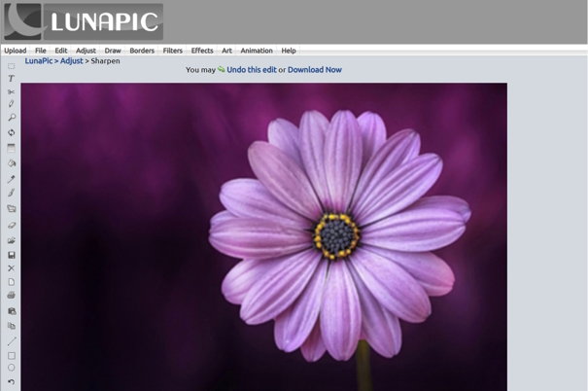Screen dimensions: 588x391
Task: Create a new blank page icon
Action: [x=12, y=282]
